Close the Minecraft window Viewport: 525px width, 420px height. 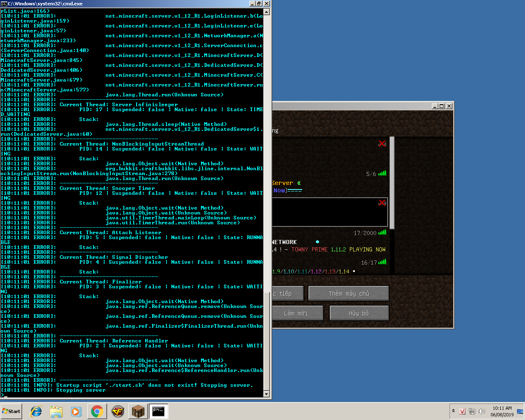point(449,106)
